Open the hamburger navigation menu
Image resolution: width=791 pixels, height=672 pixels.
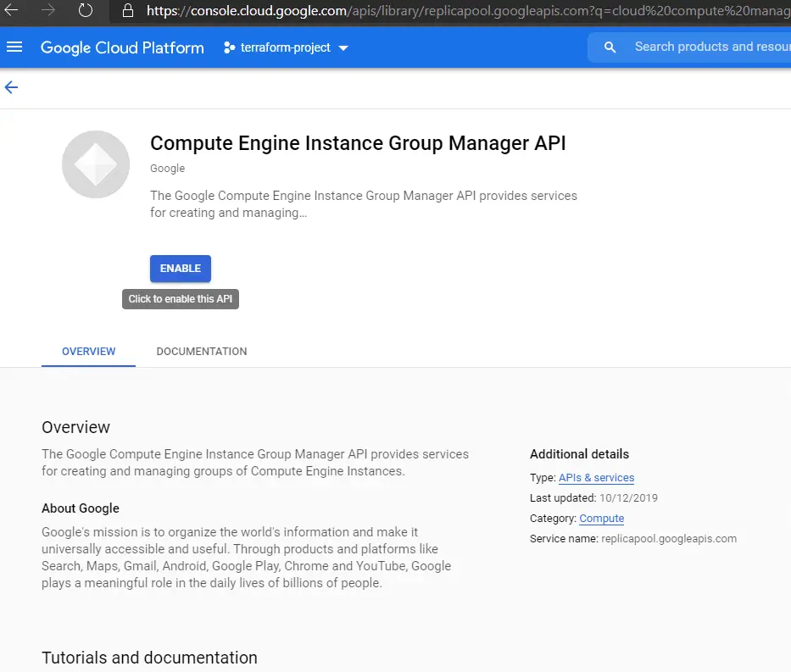click(14, 47)
